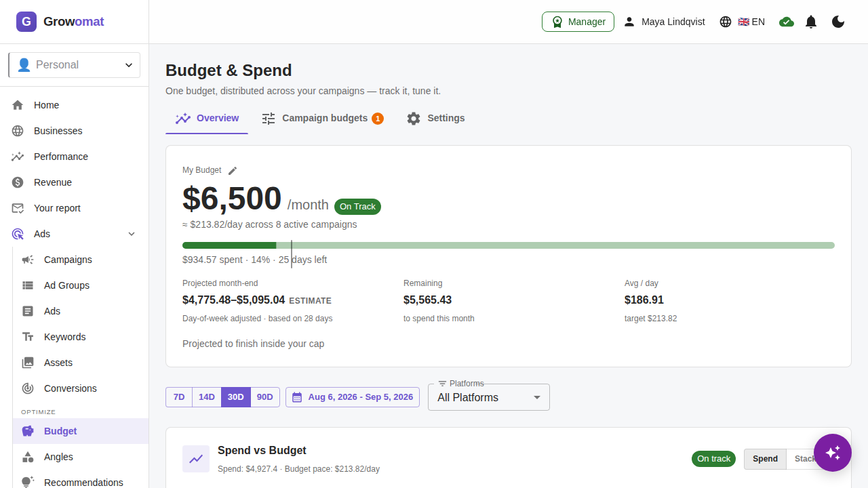Viewport: 868px width, 488px height.
Task: Select the 7D range
Action: [179, 397]
